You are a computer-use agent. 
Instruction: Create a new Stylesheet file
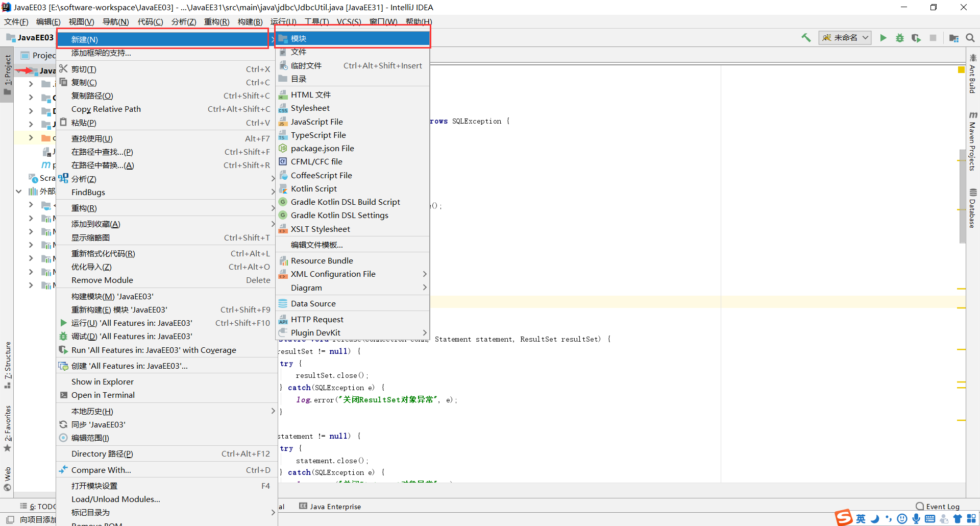coord(353,108)
